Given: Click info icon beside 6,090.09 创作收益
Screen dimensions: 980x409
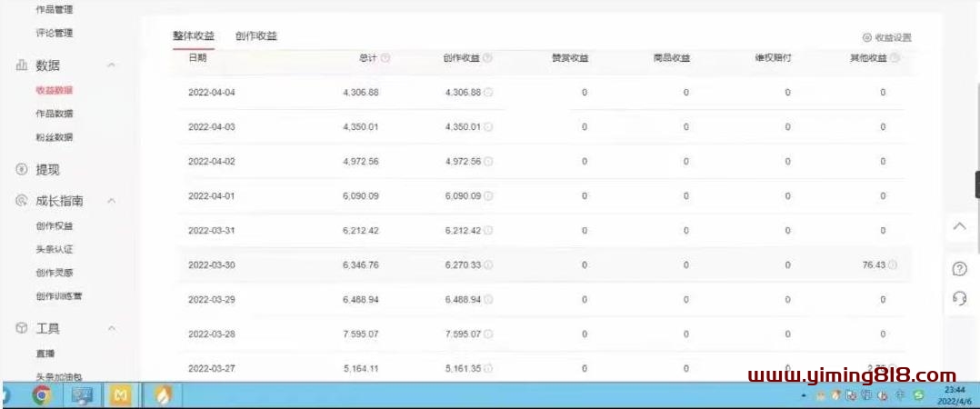Looking at the screenshot, I should pyautogui.click(x=488, y=196).
